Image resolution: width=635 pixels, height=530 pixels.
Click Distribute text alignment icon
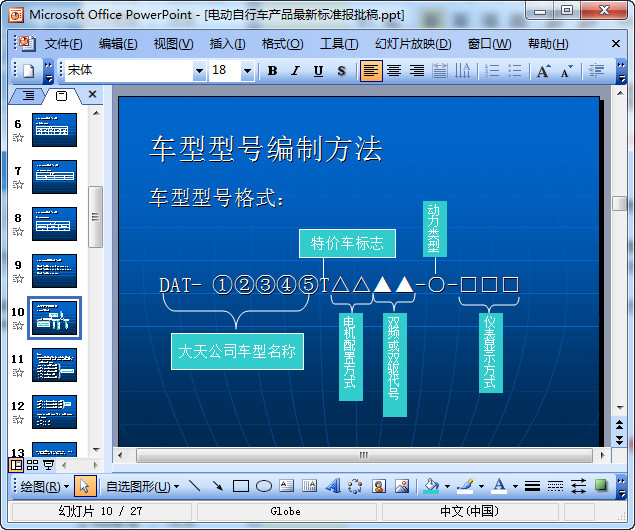(439, 71)
